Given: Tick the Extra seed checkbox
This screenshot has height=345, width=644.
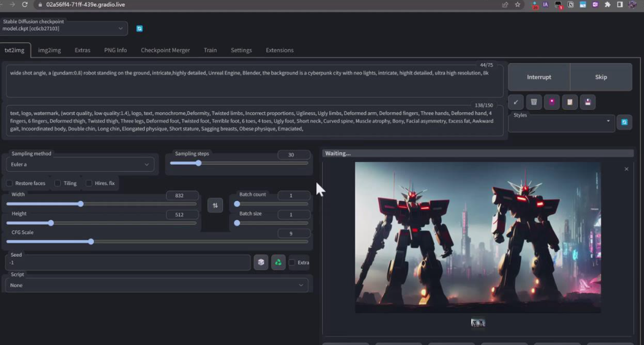Looking at the screenshot, I should tap(292, 262).
